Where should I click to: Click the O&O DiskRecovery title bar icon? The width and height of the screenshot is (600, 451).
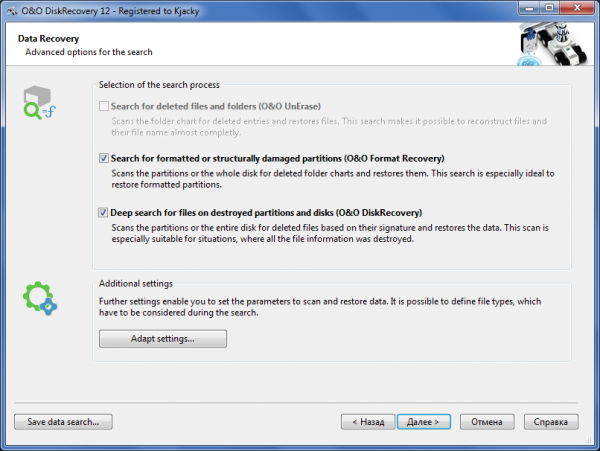[x=12, y=11]
